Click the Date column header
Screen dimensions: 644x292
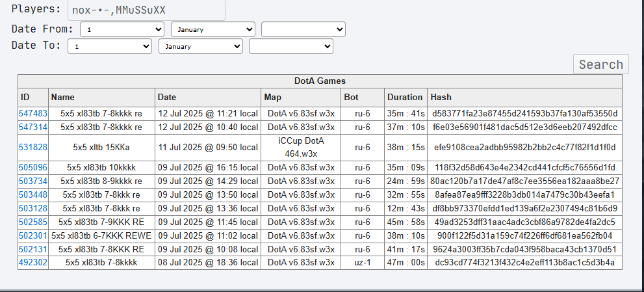208,97
